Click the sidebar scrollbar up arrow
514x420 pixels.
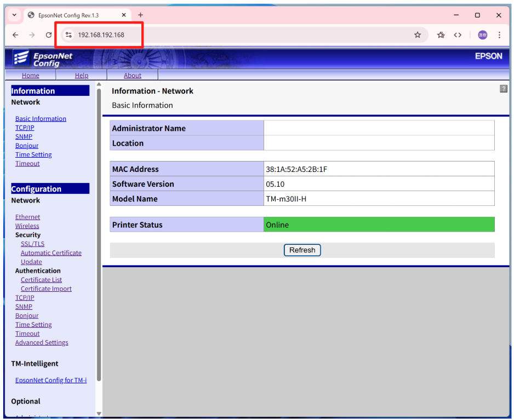pos(99,84)
